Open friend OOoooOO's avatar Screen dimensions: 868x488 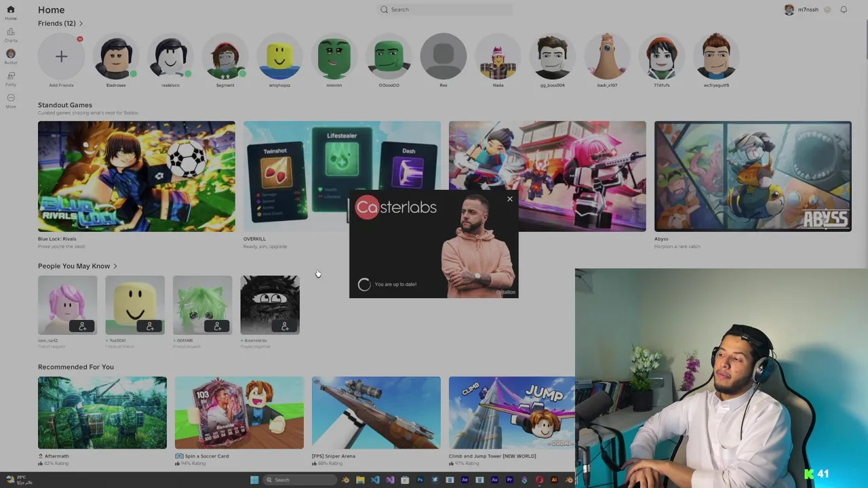389,56
